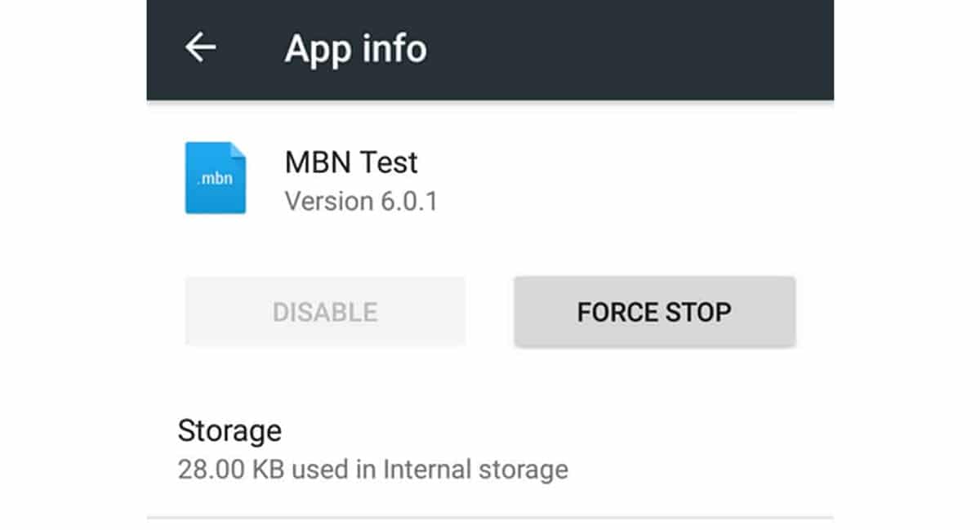Click the "Version 6.0.1" text
Image resolution: width=980 pixels, height=530 pixels.
point(361,202)
